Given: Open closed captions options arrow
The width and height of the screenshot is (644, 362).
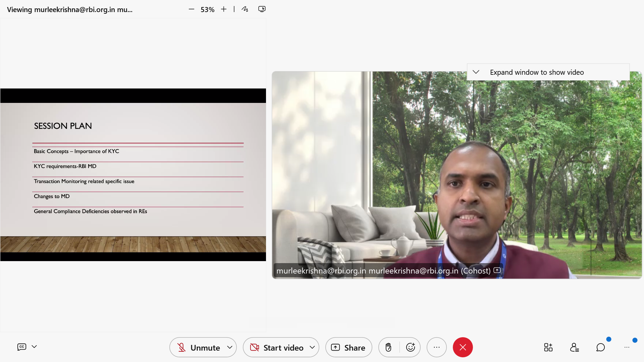Looking at the screenshot, I should point(34,347).
